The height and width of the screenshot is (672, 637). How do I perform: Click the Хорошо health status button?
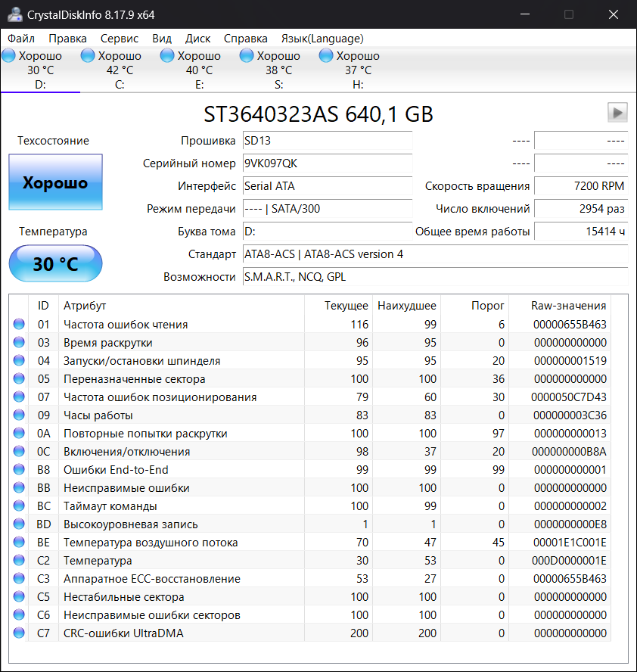point(56,182)
